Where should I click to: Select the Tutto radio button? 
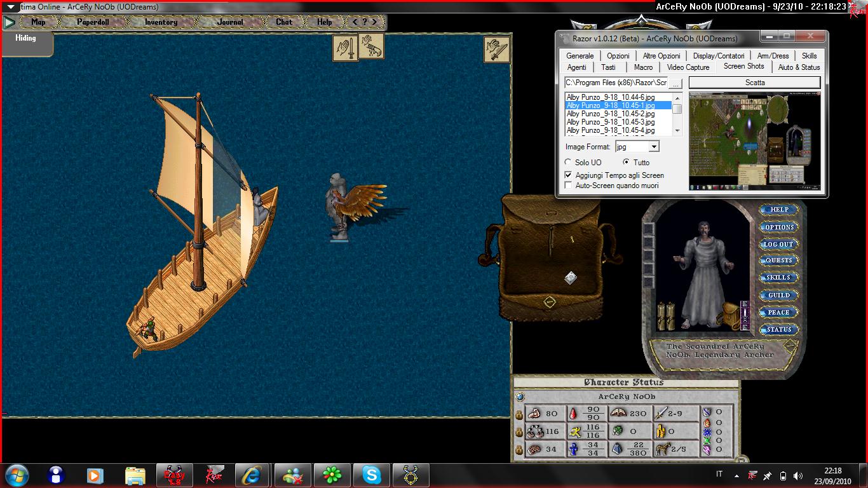[627, 163]
